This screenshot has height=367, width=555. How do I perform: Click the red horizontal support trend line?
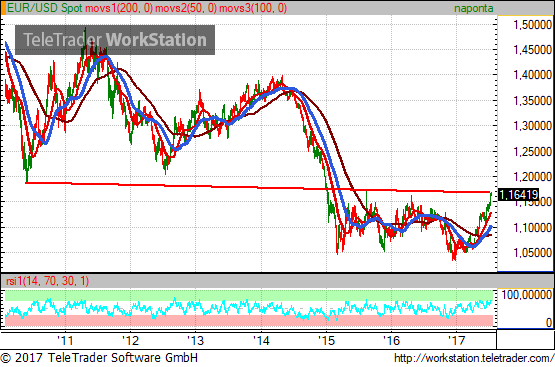(258, 187)
